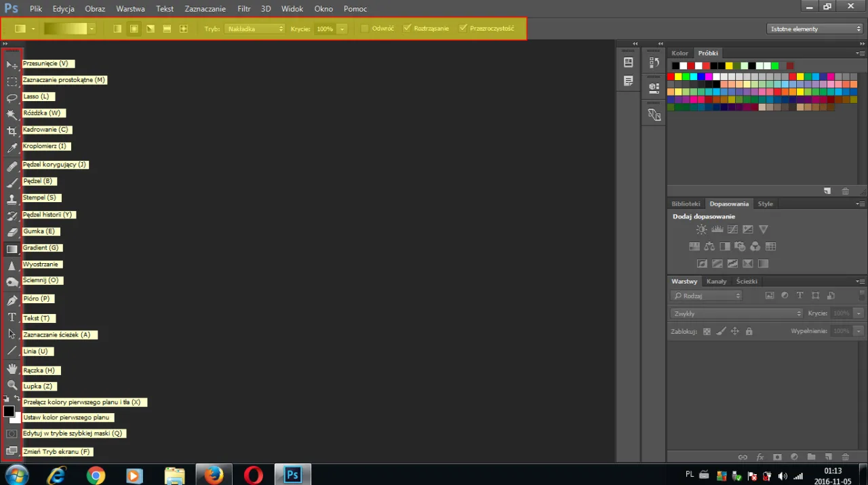
Task: Select the Crop (Kadrowanie) tool
Action: point(12,130)
